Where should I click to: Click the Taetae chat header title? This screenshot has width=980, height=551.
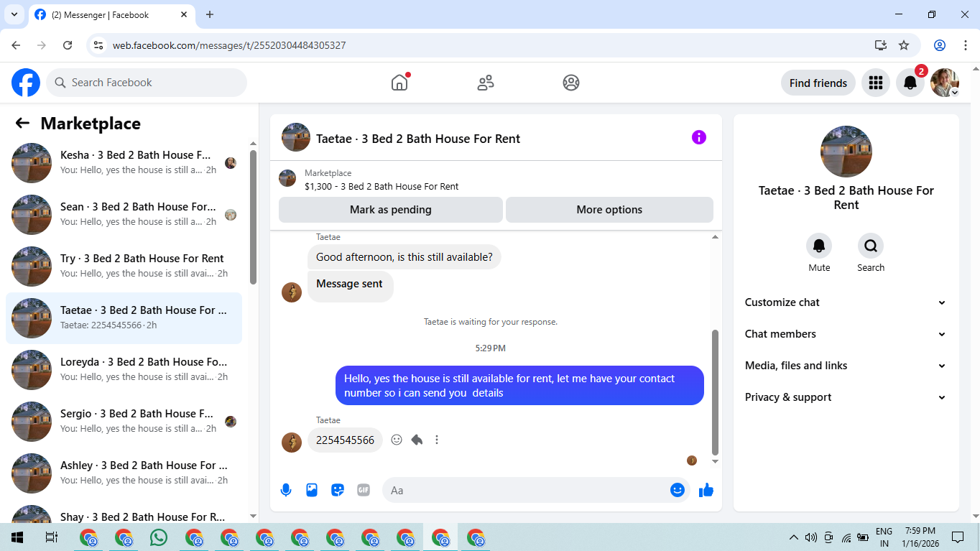[418, 139]
